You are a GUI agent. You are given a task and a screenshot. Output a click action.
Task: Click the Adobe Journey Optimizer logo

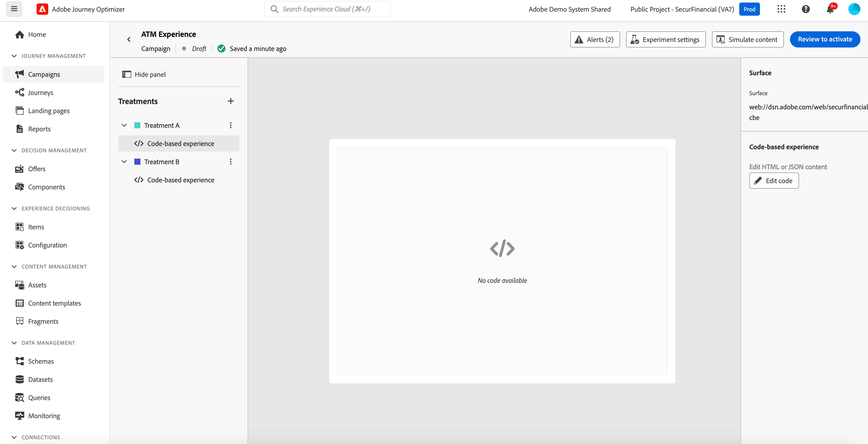(x=42, y=9)
